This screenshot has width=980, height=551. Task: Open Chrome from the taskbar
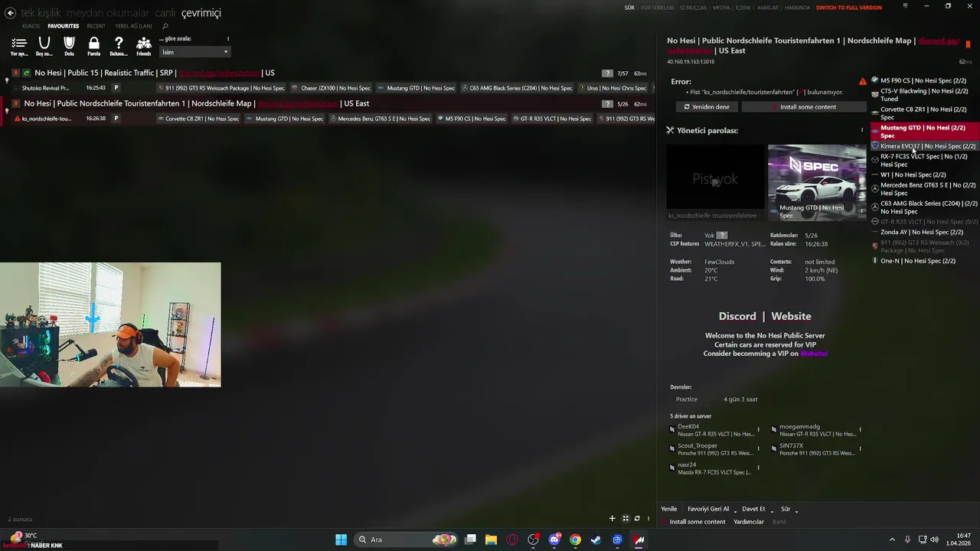(575, 540)
